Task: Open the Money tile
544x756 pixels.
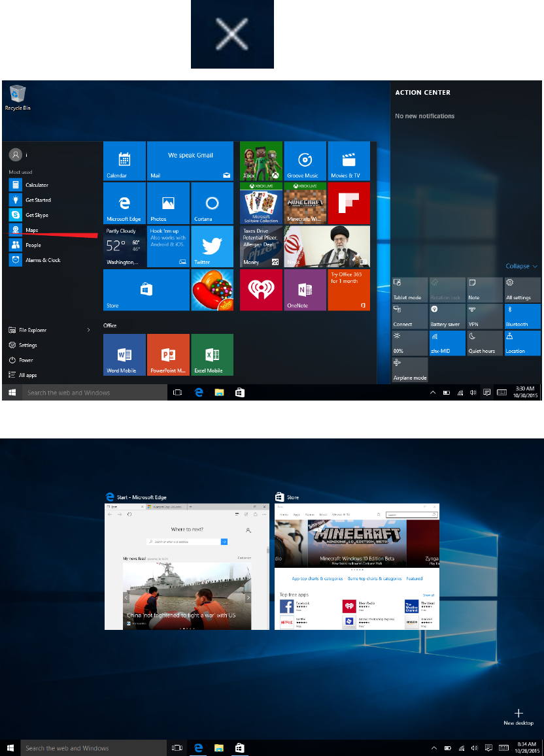Action: 261,246
